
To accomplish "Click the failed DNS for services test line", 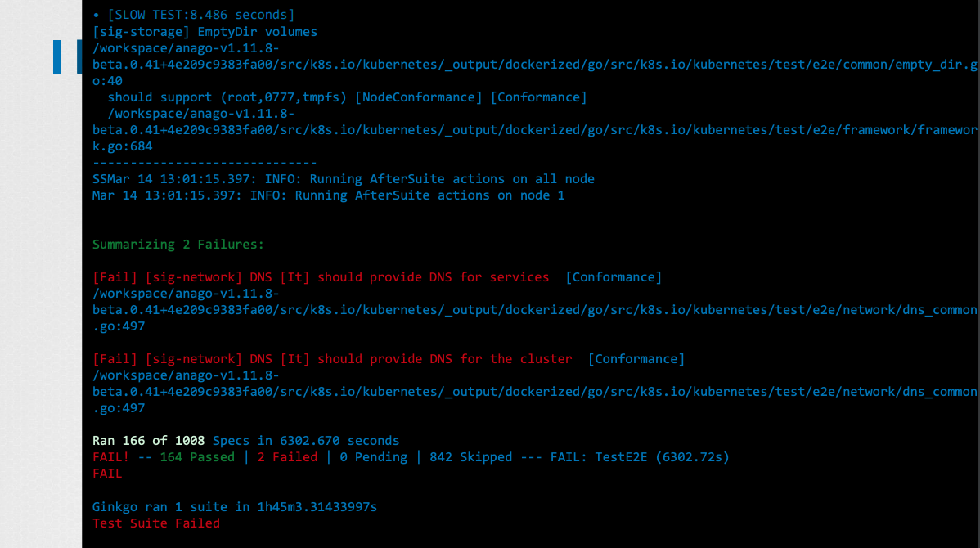I will click(321, 276).
